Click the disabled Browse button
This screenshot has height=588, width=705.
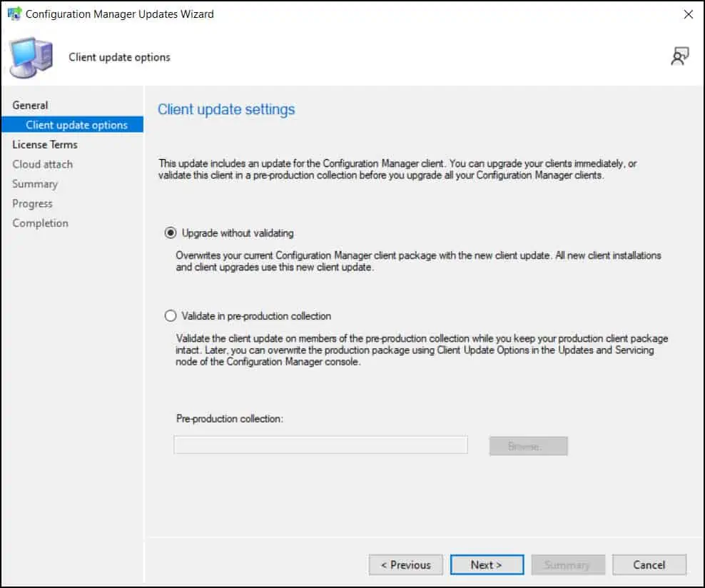[x=528, y=446]
